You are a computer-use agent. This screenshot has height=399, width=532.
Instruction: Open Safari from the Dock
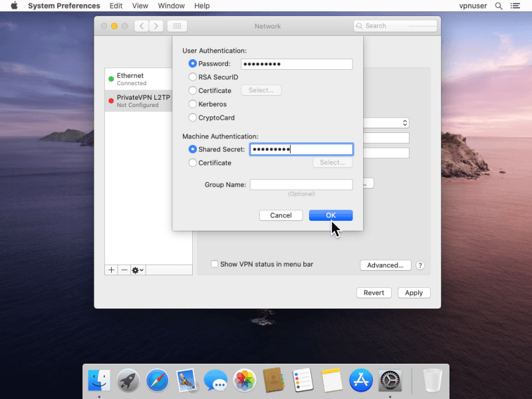coord(158,381)
